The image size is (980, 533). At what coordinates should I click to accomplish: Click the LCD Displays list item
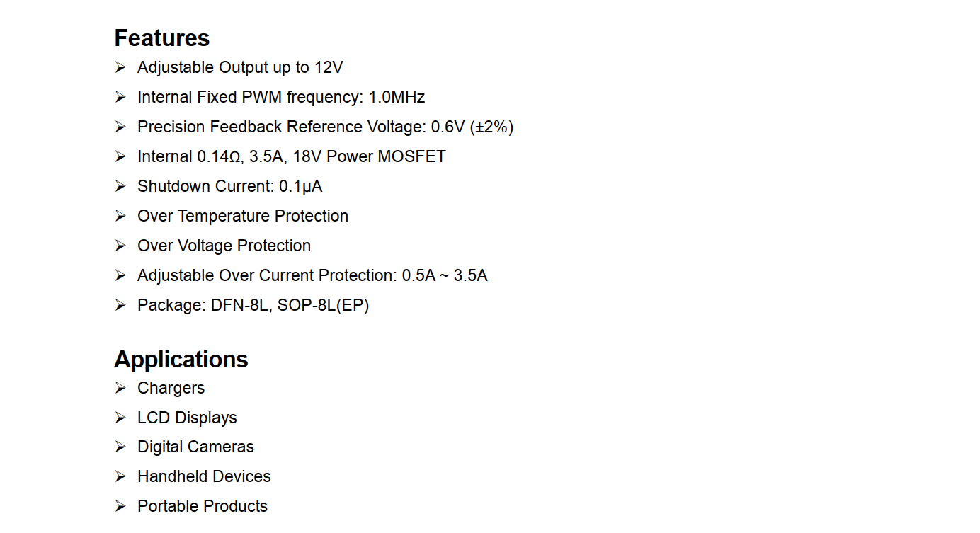click(x=187, y=418)
